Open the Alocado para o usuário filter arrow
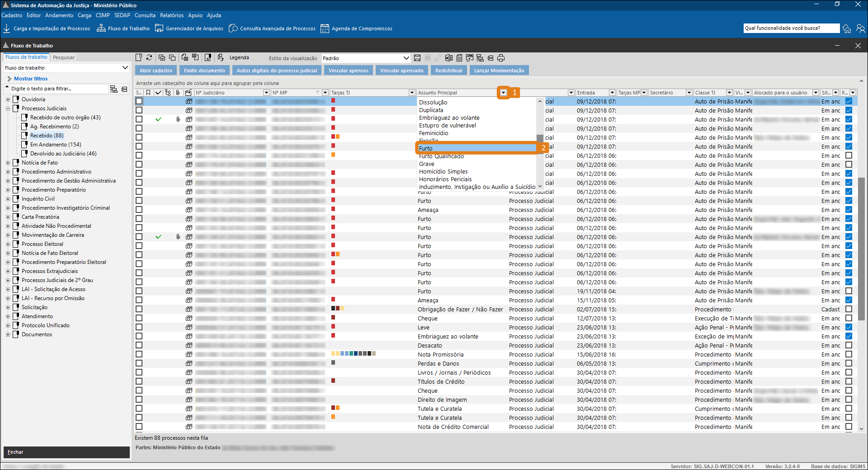The image size is (868, 470). coord(816,93)
